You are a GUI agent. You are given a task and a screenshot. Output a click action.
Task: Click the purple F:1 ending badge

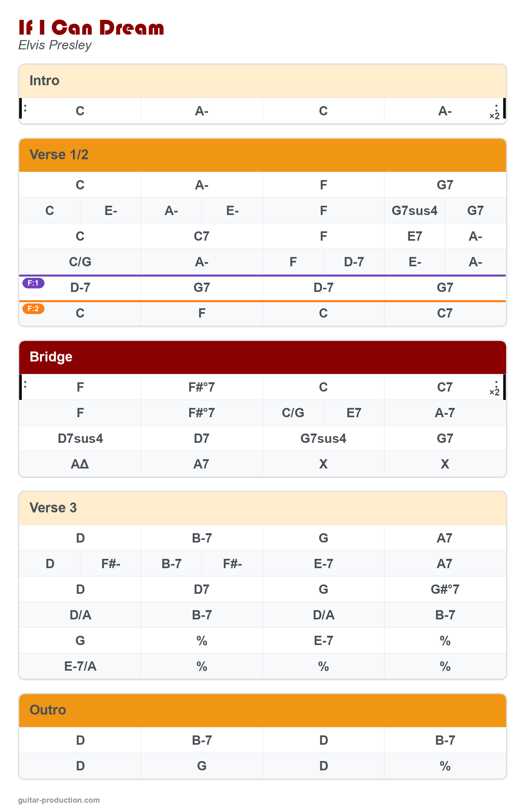pos(33,283)
